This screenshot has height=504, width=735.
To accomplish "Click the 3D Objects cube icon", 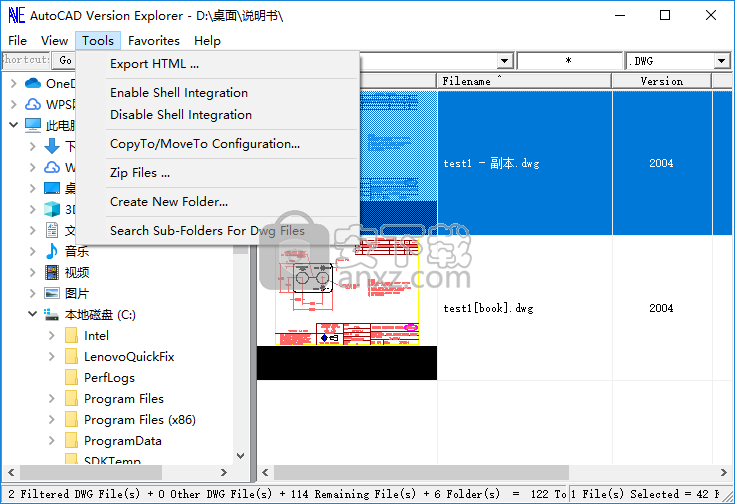I will [52, 209].
